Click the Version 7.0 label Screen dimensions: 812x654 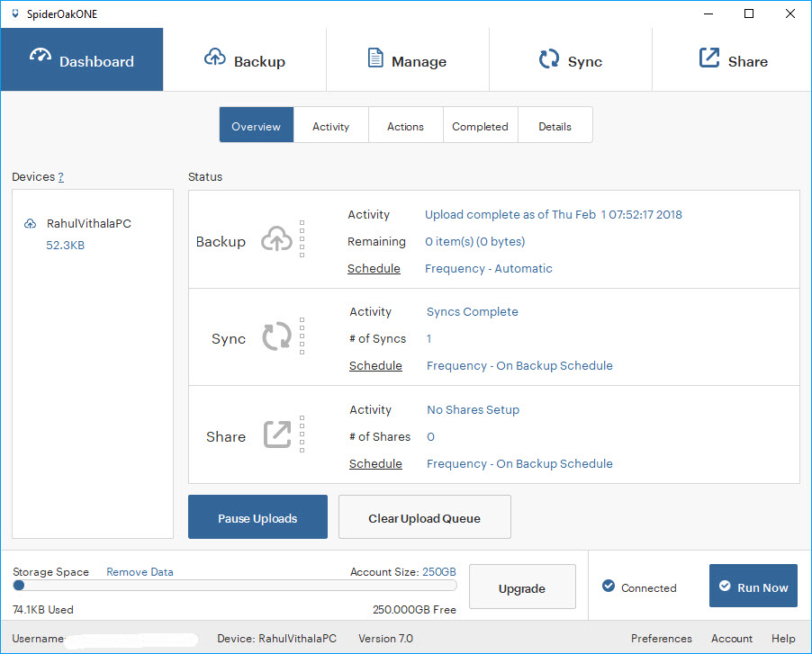386,639
